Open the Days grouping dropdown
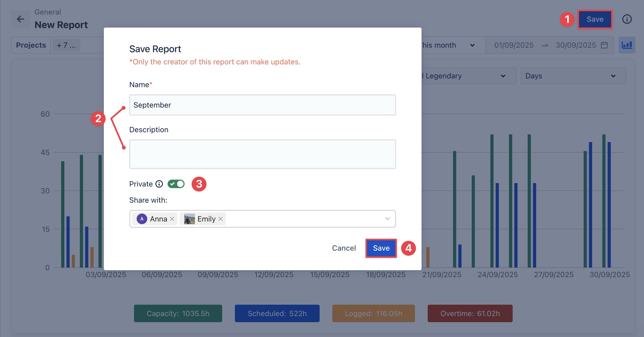644x337 pixels. [573, 76]
